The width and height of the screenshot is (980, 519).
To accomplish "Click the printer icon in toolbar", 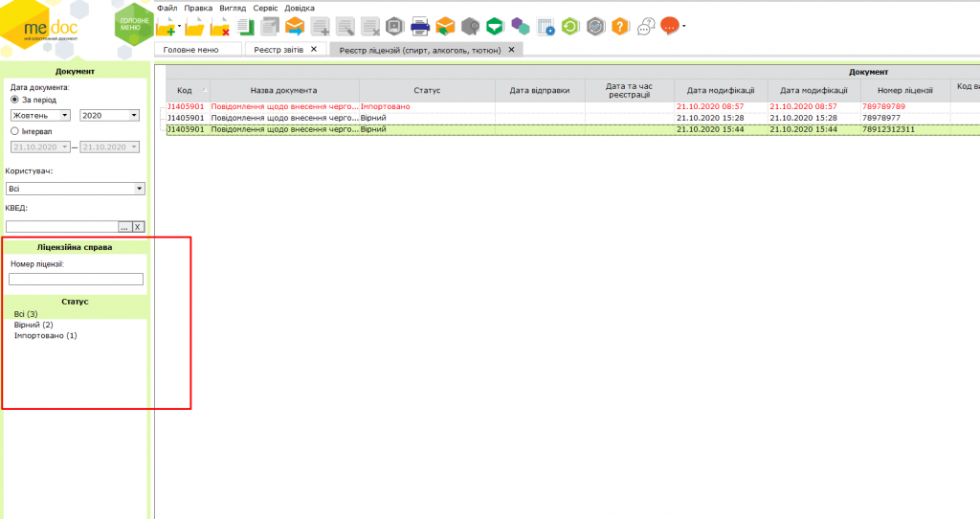I will 420,26.
